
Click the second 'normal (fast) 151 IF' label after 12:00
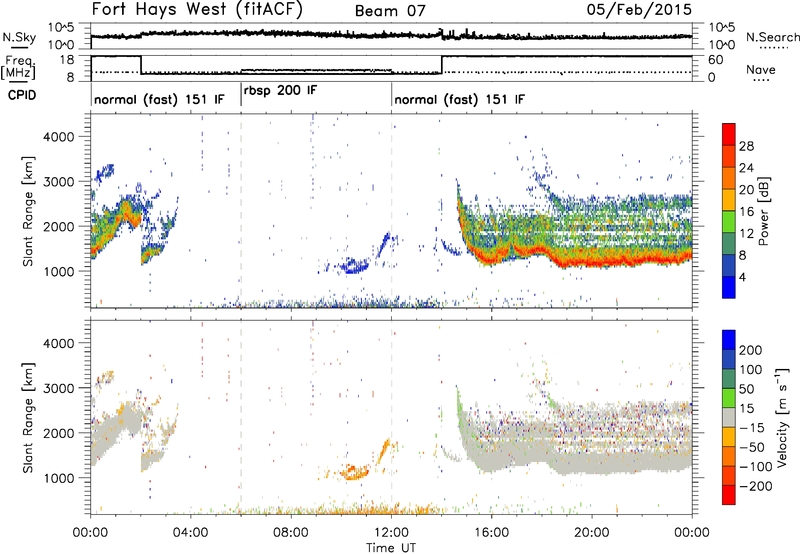459,99
